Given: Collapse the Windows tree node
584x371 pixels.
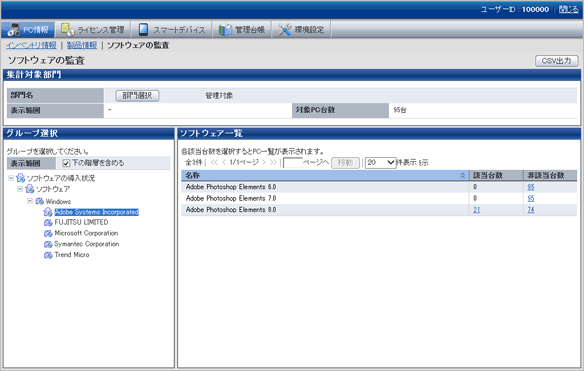Looking at the screenshot, I should click(x=30, y=201).
